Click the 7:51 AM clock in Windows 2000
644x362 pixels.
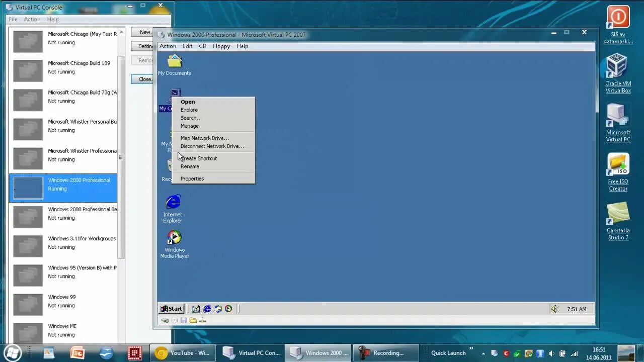pyautogui.click(x=576, y=309)
